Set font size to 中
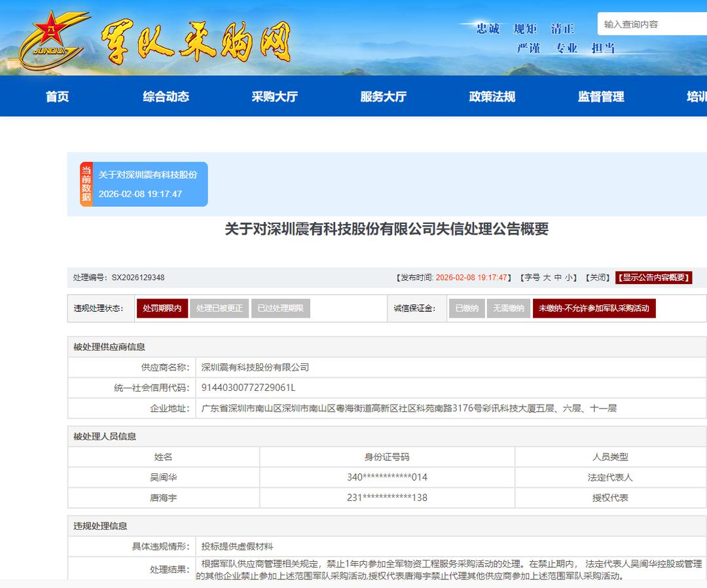The width and height of the screenshot is (707, 588). coord(558,278)
